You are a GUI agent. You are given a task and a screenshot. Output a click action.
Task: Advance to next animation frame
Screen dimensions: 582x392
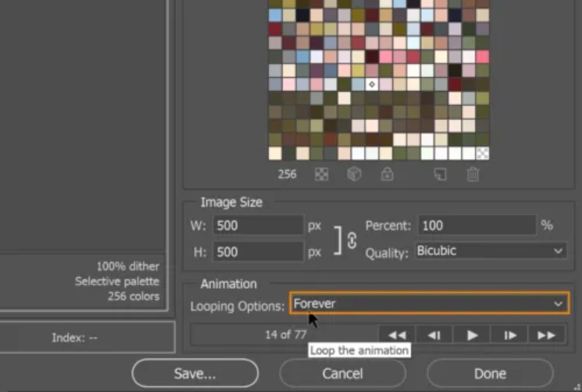coord(510,335)
